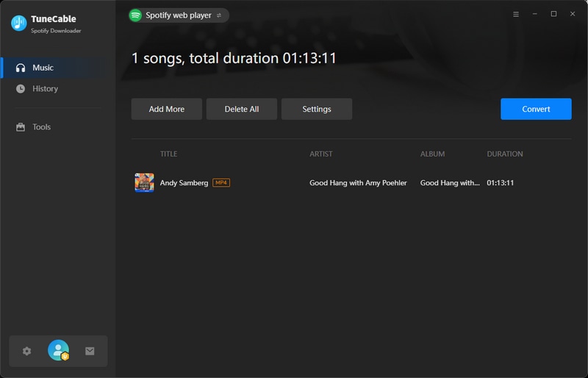
Task: Click the ALBUM column header
Action: [432, 154]
